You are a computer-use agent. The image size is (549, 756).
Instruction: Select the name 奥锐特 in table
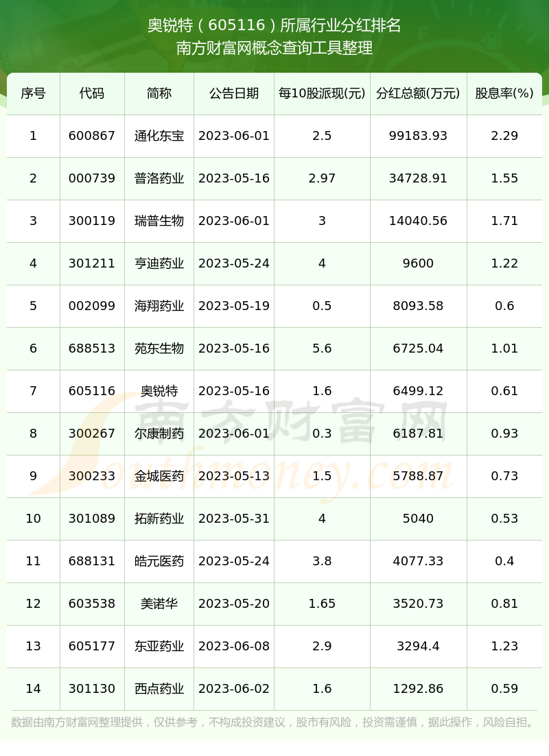click(x=159, y=391)
